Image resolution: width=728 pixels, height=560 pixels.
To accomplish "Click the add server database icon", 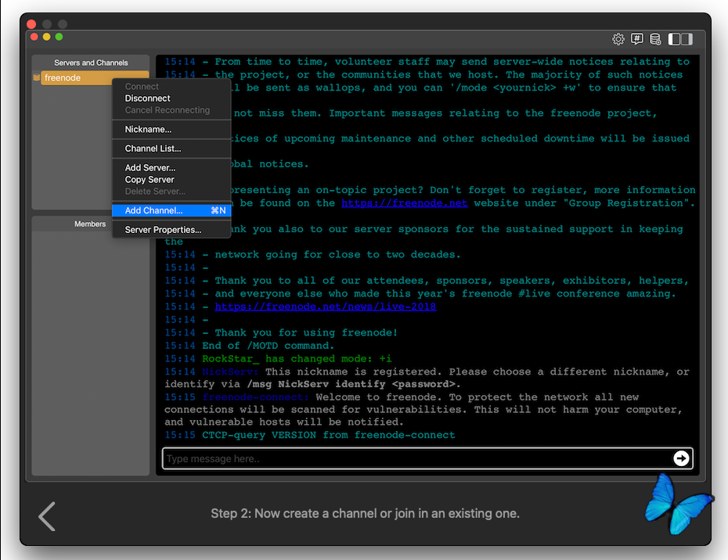I will pyautogui.click(x=655, y=39).
